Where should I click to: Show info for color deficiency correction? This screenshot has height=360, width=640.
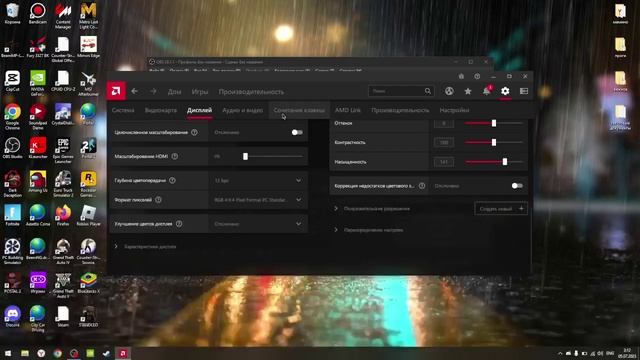point(422,186)
